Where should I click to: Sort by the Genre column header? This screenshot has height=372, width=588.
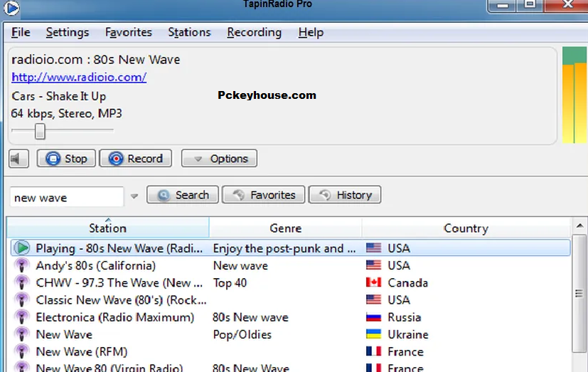coord(285,228)
